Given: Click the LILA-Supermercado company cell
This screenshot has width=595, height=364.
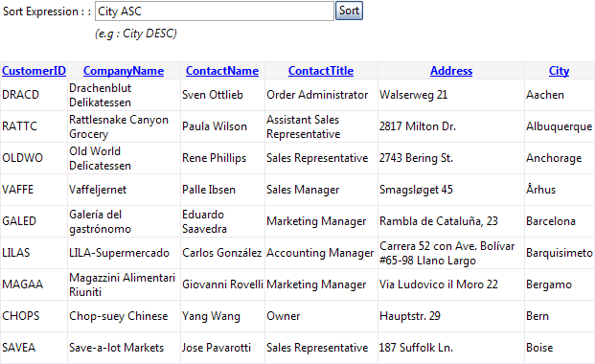Looking at the screenshot, I should [x=125, y=253].
